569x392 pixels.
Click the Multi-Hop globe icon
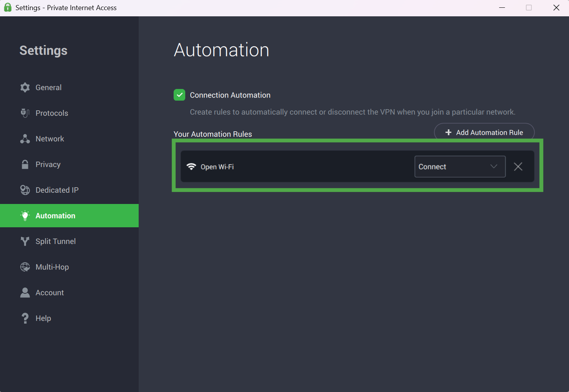point(25,267)
